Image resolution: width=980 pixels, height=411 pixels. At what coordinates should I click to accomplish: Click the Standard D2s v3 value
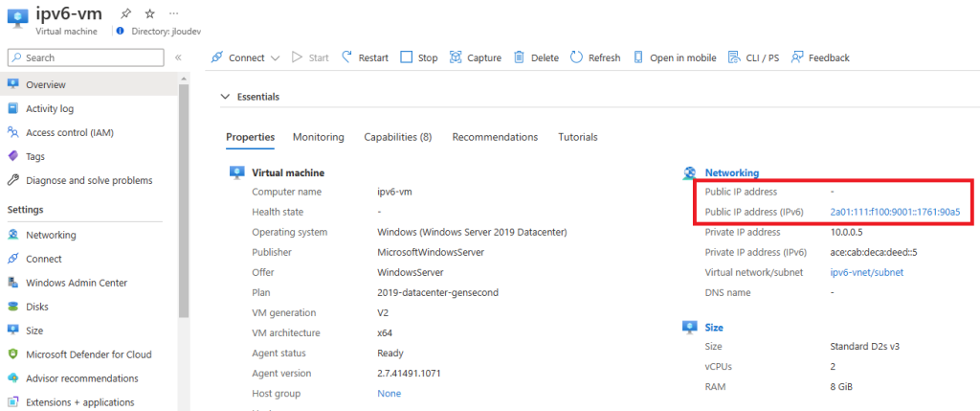click(865, 346)
